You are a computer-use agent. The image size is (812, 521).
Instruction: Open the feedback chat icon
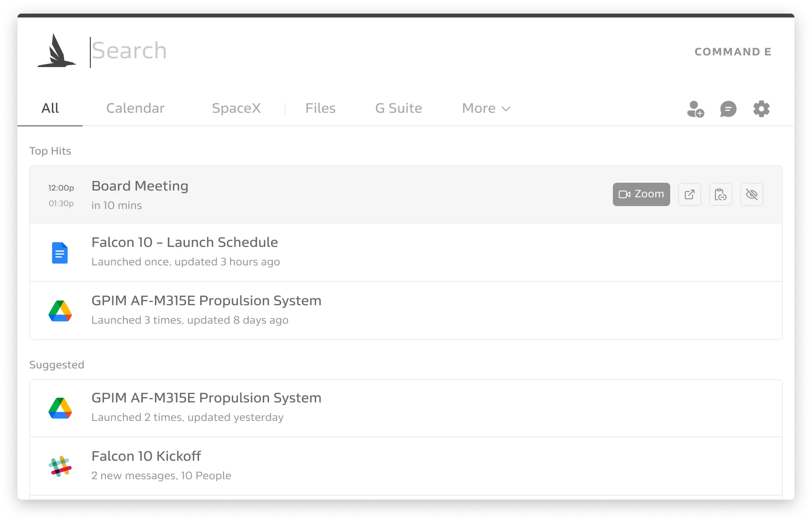tap(728, 109)
